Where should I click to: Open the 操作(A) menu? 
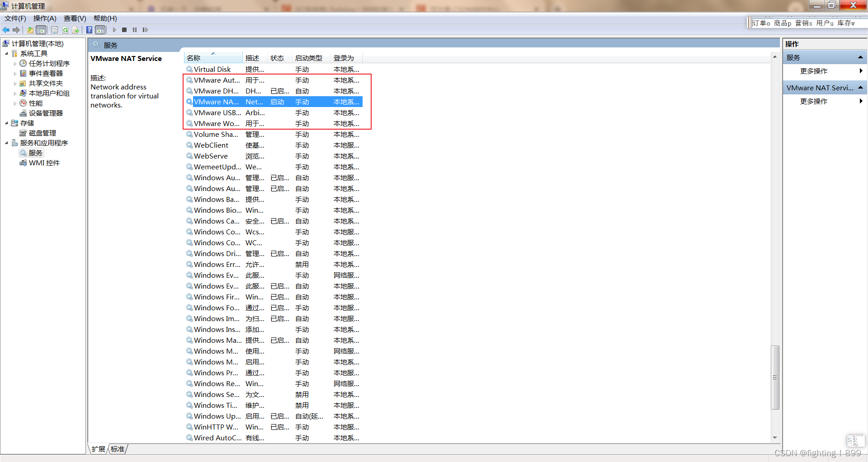45,19
